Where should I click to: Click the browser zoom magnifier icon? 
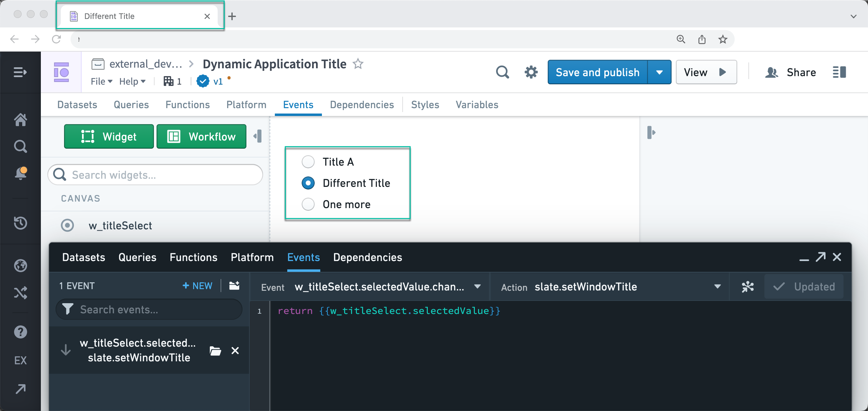681,39
